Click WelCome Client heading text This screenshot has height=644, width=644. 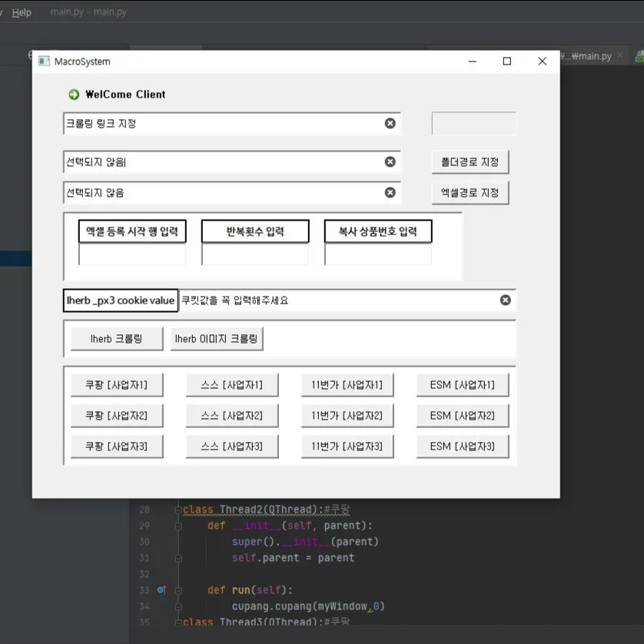pos(125,95)
